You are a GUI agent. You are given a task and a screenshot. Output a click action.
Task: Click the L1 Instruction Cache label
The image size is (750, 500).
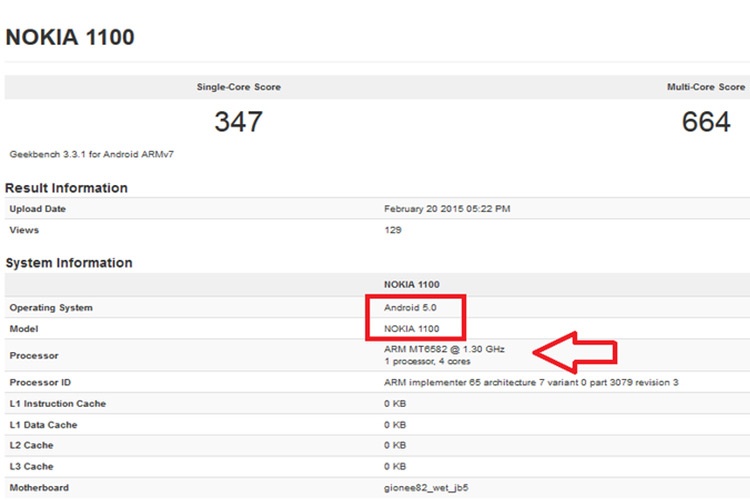pos(57,404)
